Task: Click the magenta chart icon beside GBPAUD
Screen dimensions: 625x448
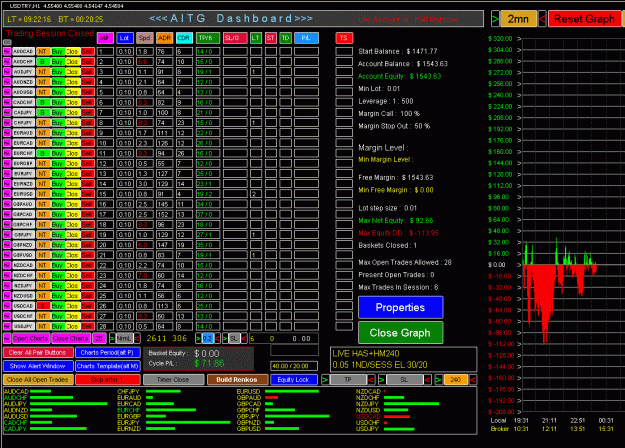Action: pos(7,204)
